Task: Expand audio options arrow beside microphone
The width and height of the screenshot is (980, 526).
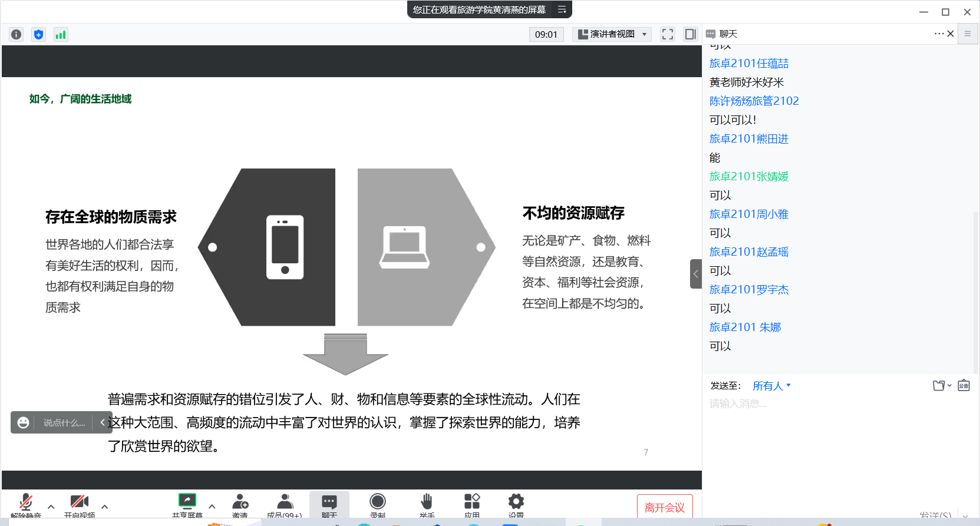Action: pyautogui.click(x=51, y=507)
